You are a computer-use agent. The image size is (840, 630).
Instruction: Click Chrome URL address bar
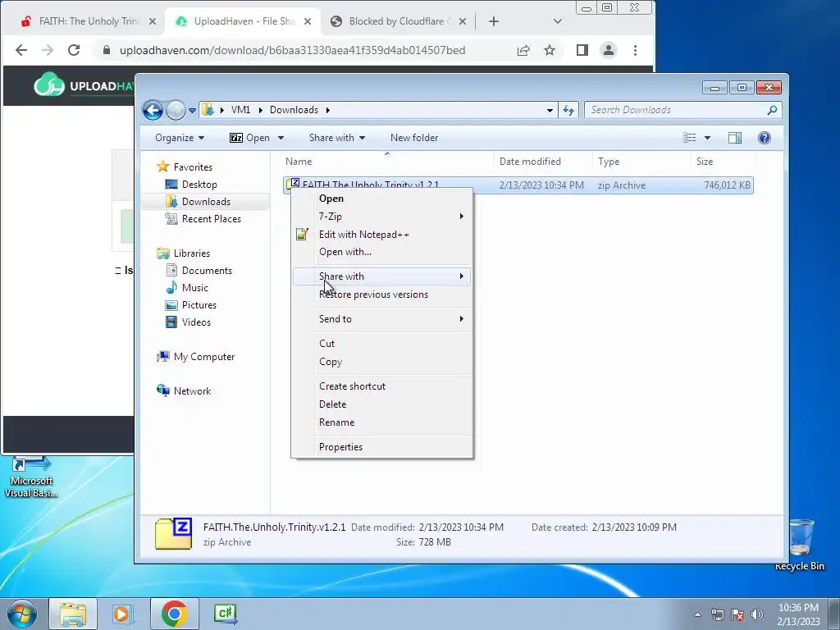pyautogui.click(x=292, y=50)
